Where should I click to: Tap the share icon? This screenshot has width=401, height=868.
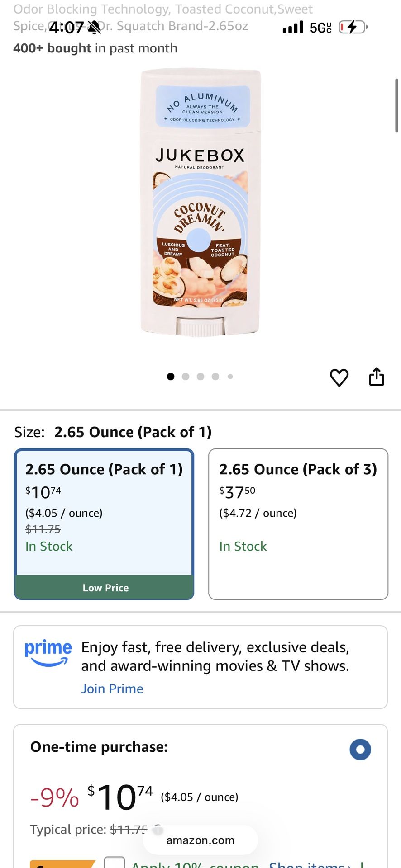click(x=377, y=377)
